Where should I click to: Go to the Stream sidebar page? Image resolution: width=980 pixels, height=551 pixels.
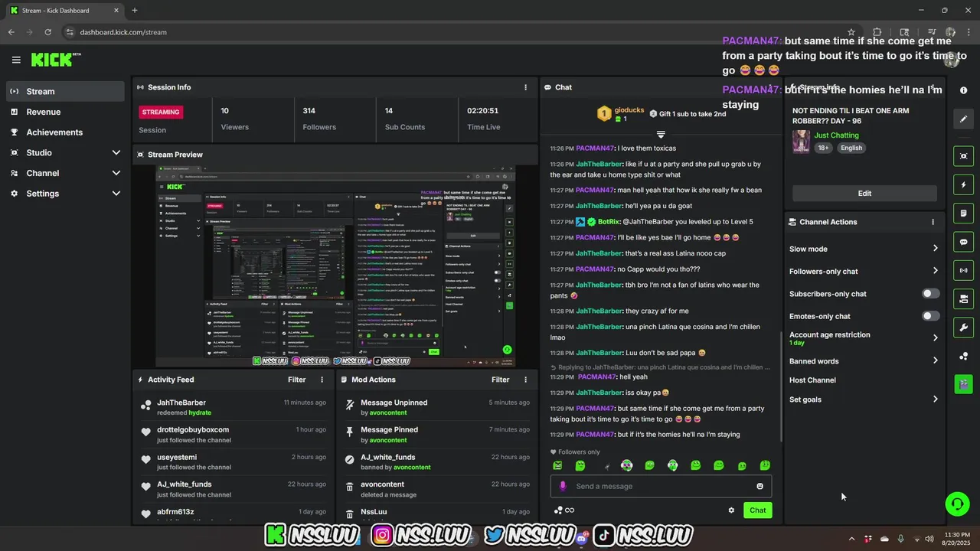65,91
